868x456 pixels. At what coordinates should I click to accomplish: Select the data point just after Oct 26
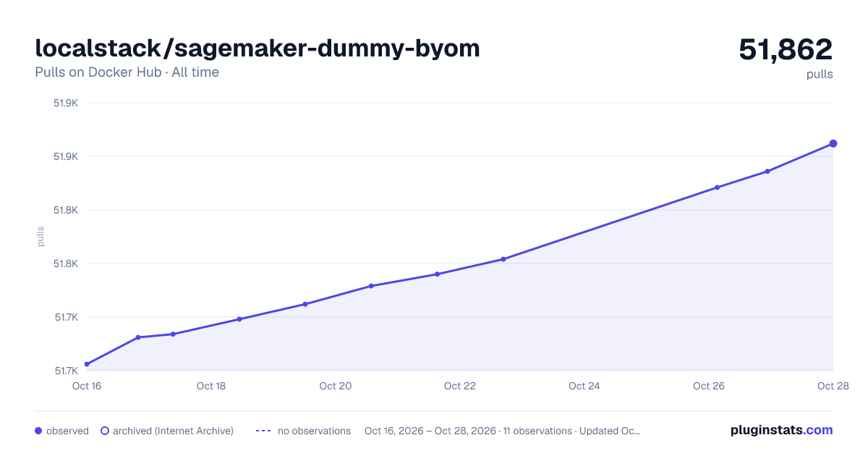(x=718, y=187)
